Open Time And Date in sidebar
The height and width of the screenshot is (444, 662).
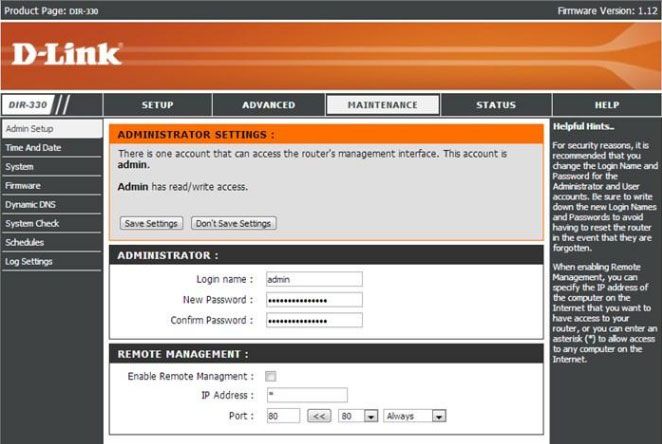click(34, 148)
